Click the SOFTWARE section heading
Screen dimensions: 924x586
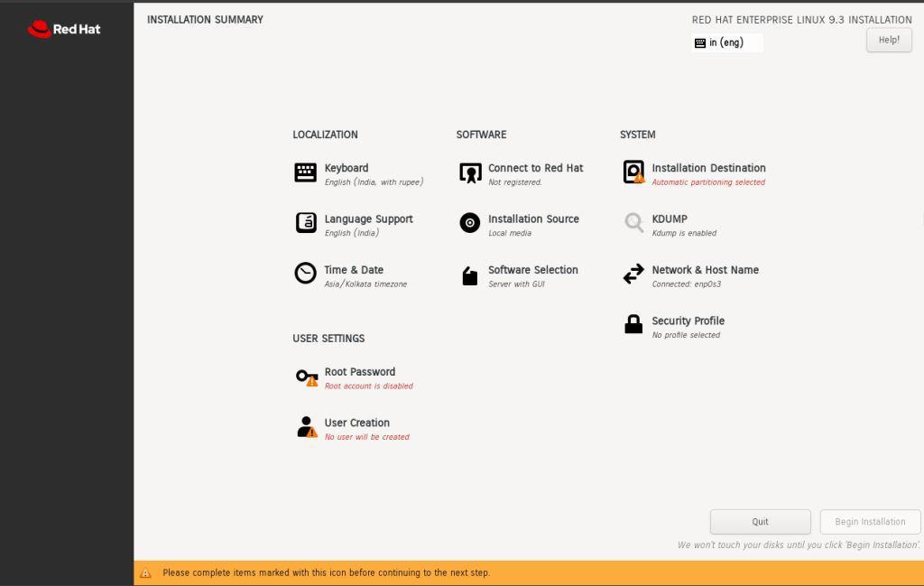(481, 135)
